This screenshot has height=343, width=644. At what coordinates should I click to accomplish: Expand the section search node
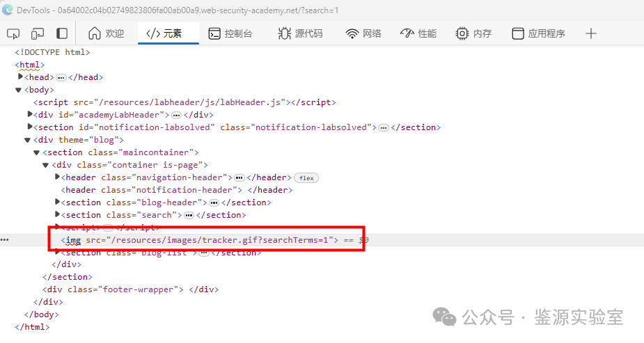(57, 215)
